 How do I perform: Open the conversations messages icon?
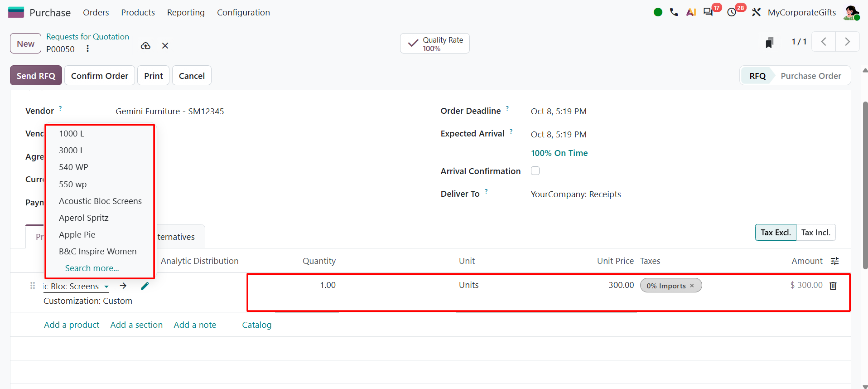click(x=708, y=12)
